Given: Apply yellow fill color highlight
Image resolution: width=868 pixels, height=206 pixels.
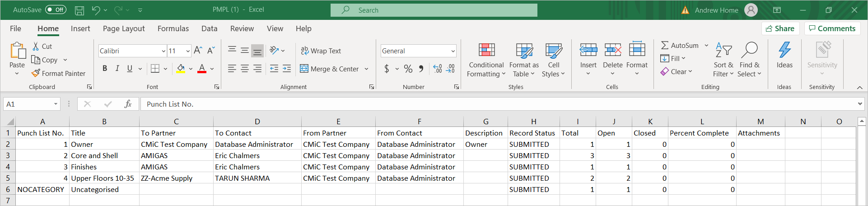Looking at the screenshot, I should pos(181,69).
